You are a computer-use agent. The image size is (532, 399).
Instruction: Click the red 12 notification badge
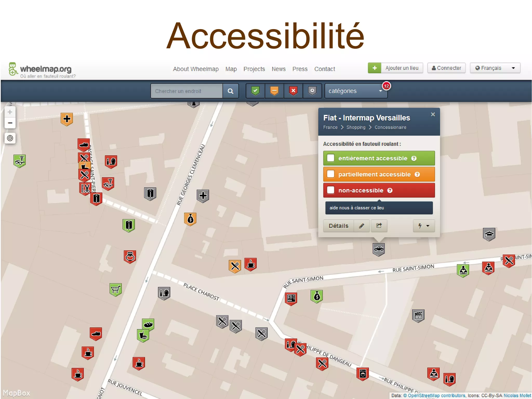pos(386,86)
